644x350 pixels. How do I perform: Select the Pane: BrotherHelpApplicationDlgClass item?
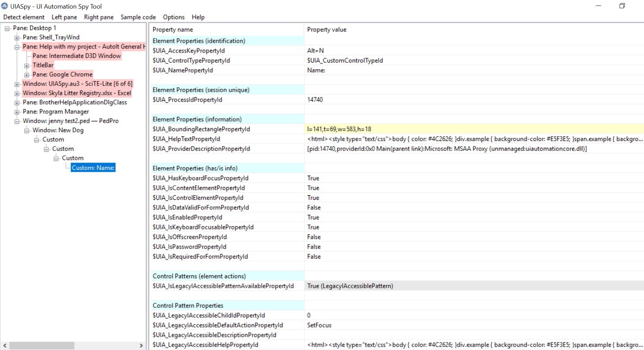click(x=75, y=102)
